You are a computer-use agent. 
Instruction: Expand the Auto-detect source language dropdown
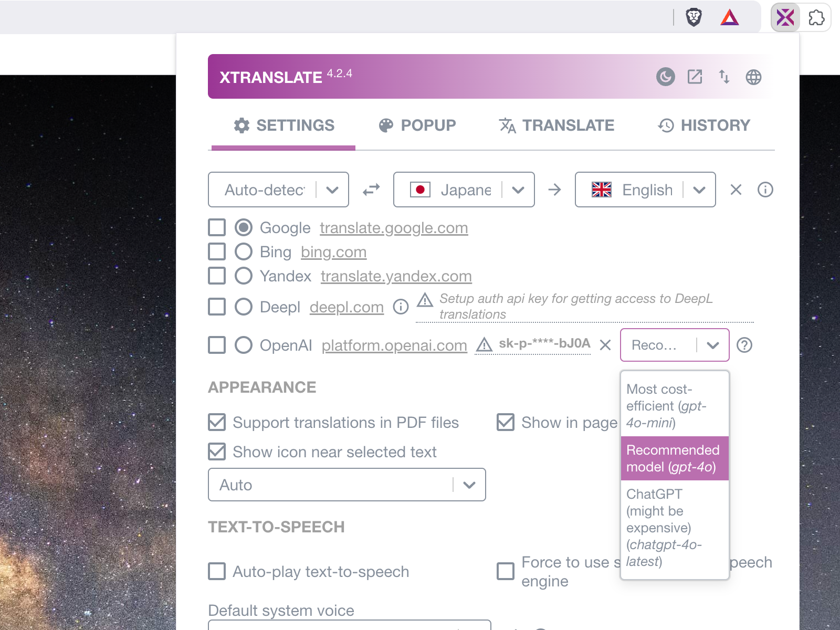278,190
